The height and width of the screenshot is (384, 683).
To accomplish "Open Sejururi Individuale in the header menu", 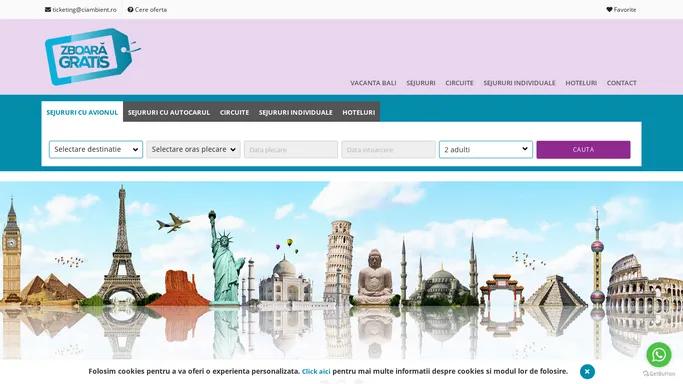I will [x=519, y=83].
